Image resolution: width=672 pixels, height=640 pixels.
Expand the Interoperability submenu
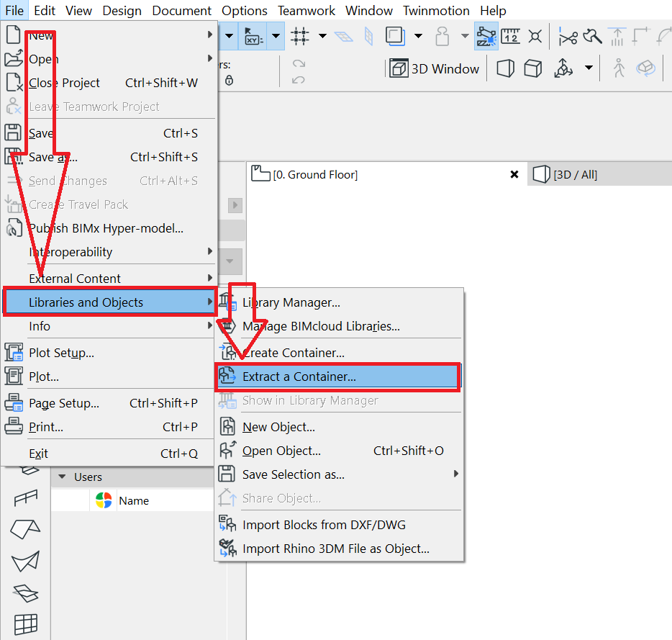(x=109, y=252)
